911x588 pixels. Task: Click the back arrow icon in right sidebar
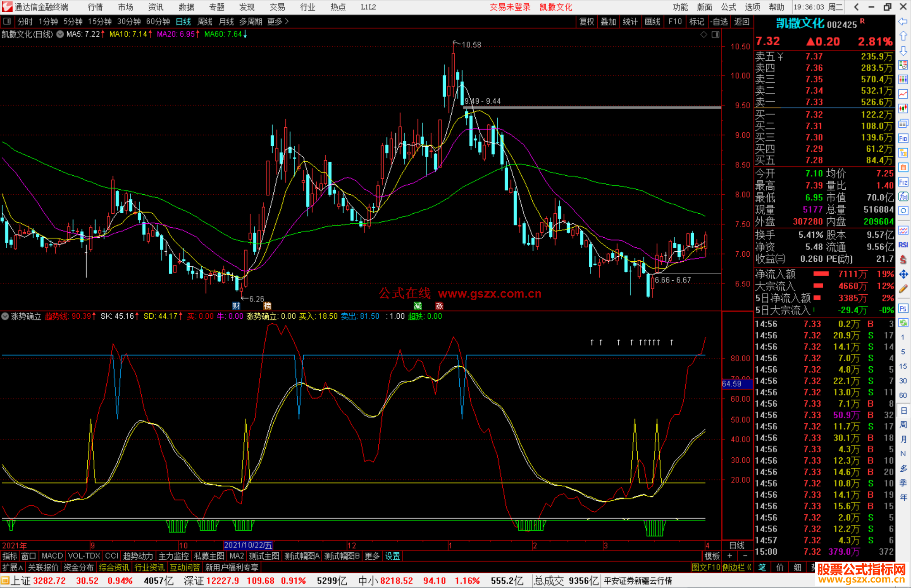(x=903, y=21)
